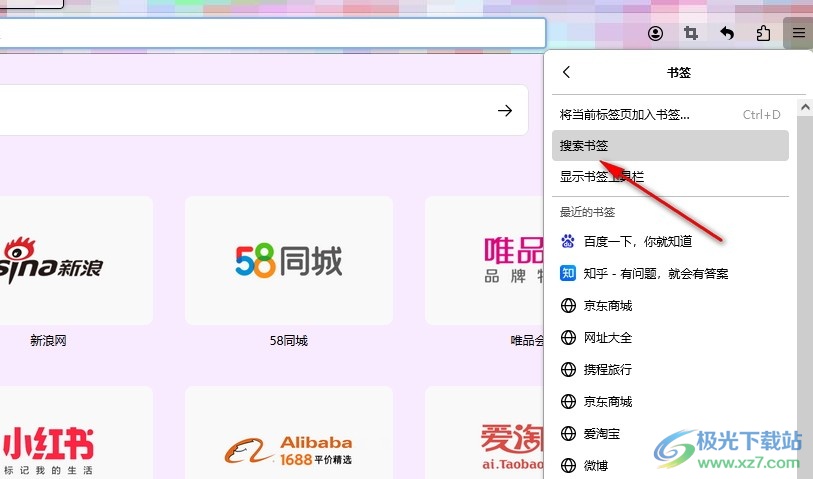Open the first 京东商城 bookmark below 知乎
Viewport: 813px width, 479px height.
click(x=670, y=306)
